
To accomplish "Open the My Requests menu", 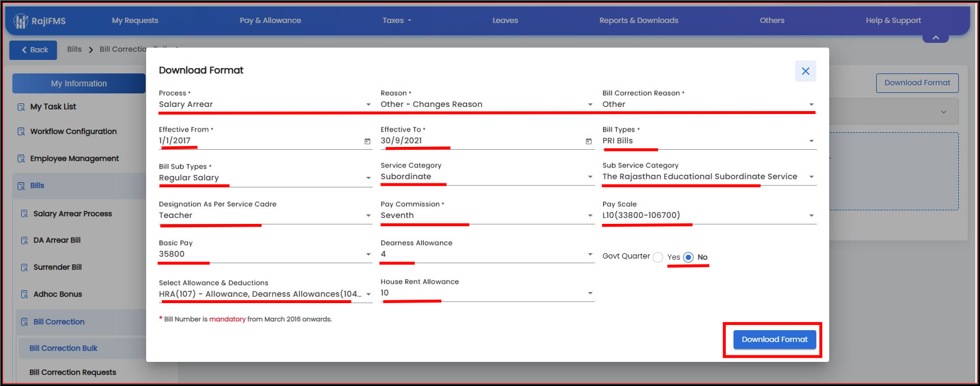I will (135, 21).
